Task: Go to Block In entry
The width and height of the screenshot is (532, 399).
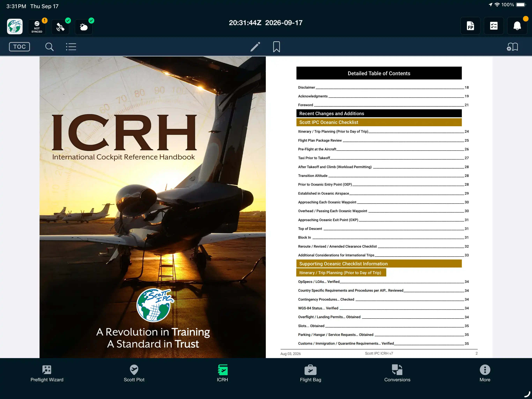Action: [383, 237]
